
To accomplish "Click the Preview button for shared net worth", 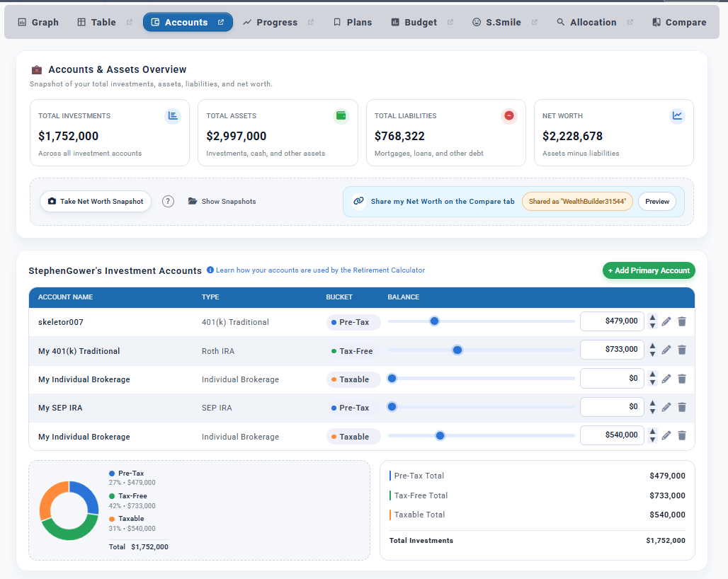I will click(656, 202).
